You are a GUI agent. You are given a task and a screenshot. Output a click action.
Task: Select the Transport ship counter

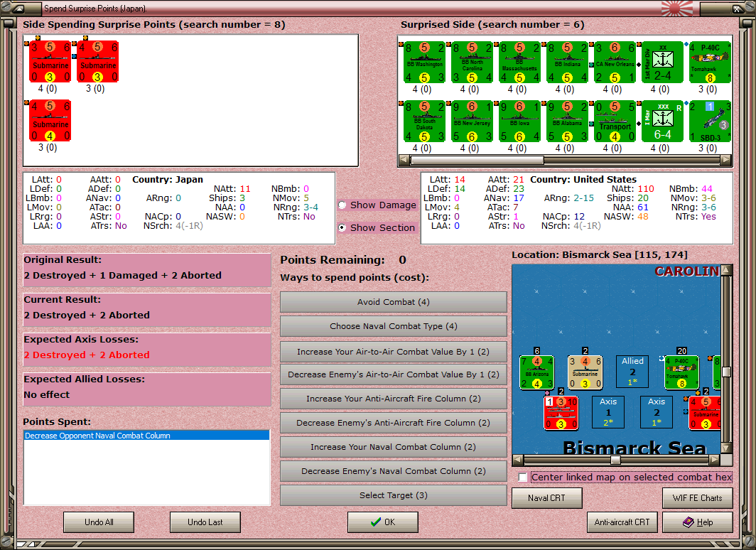(x=615, y=122)
